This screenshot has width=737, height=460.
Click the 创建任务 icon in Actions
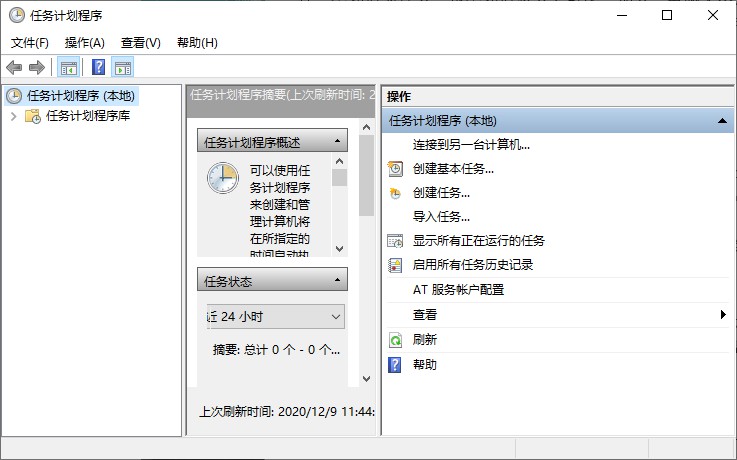[395, 193]
